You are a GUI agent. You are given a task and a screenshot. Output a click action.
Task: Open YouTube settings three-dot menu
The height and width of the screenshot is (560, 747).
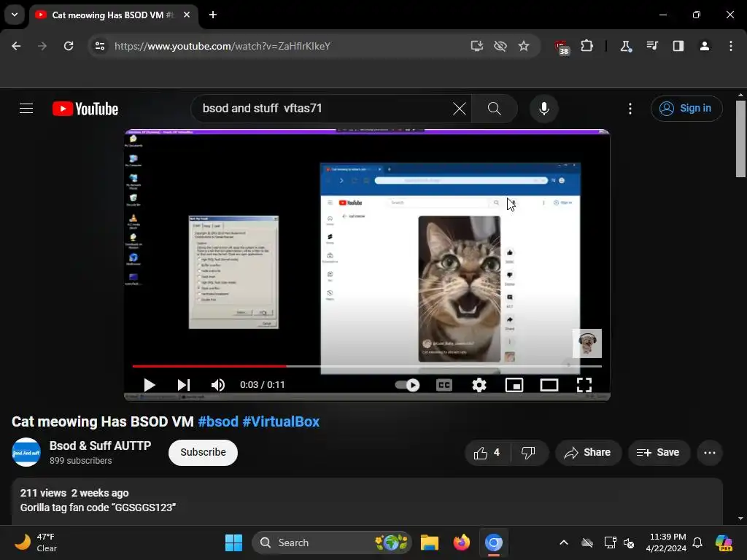[x=630, y=109]
